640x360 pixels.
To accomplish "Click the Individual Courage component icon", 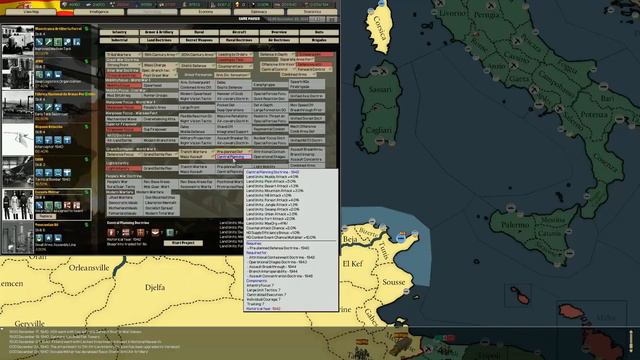I will (155, 232).
